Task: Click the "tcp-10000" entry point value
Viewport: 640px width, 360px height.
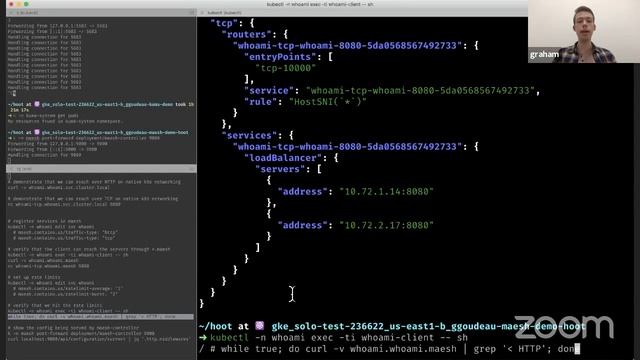Action: 285,68
